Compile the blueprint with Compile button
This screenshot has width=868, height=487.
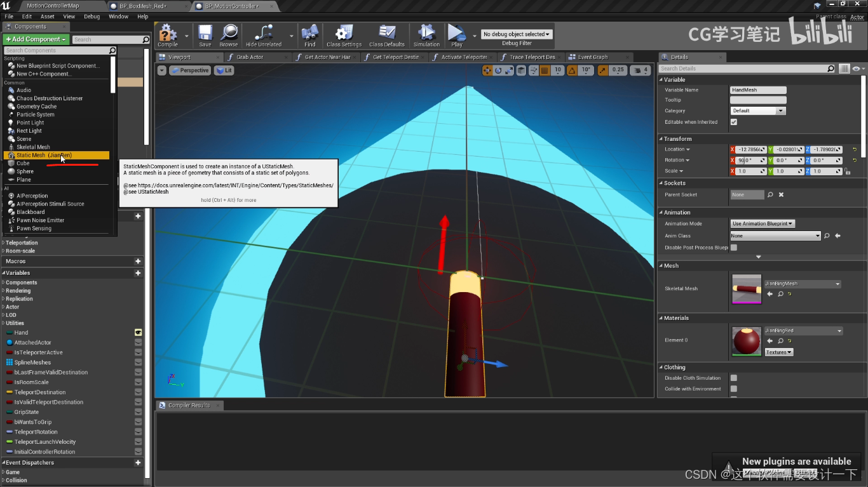[x=168, y=36]
